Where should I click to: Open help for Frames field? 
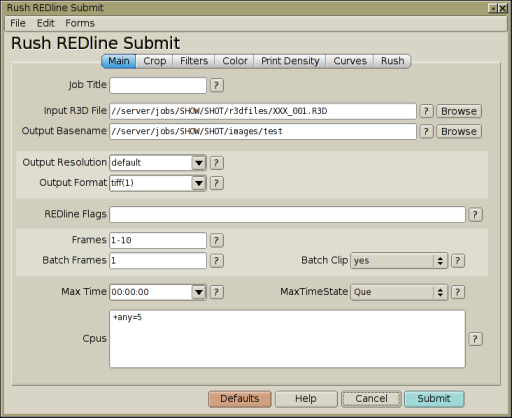pyautogui.click(x=217, y=240)
